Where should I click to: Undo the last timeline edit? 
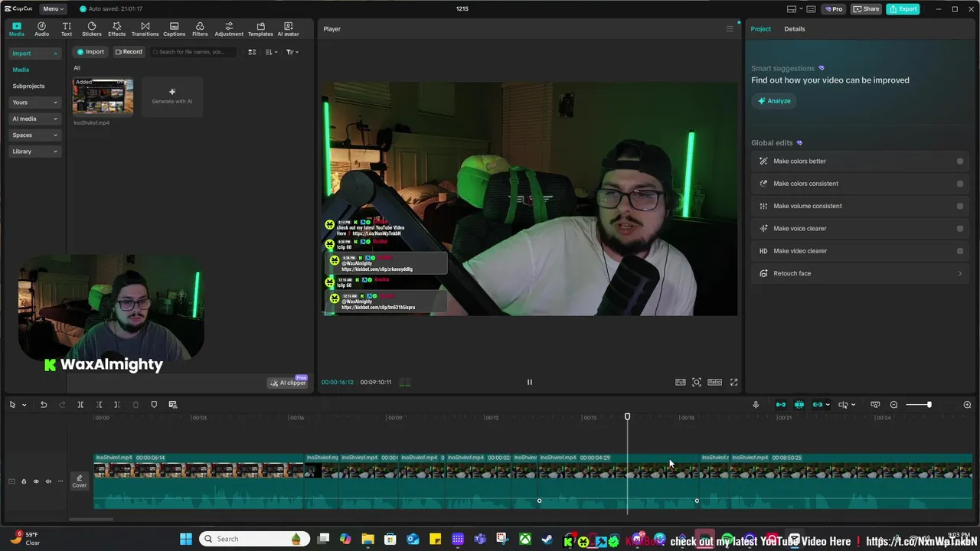click(44, 404)
